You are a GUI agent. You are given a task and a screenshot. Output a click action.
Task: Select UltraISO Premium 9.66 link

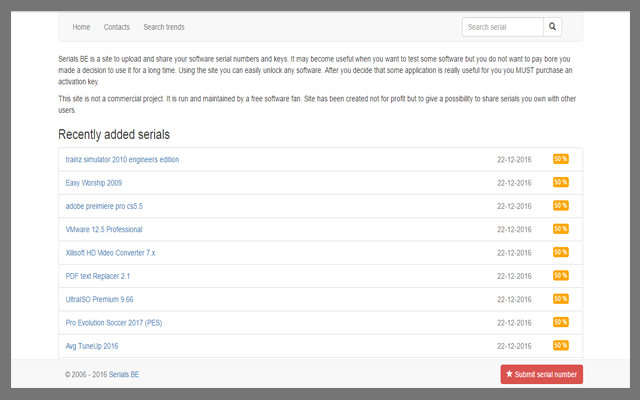click(99, 299)
